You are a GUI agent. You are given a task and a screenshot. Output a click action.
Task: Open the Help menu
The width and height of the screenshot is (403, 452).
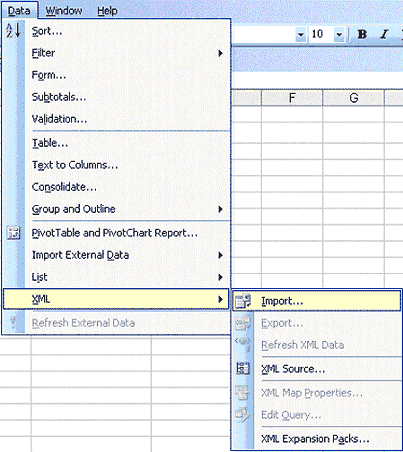pos(107,11)
